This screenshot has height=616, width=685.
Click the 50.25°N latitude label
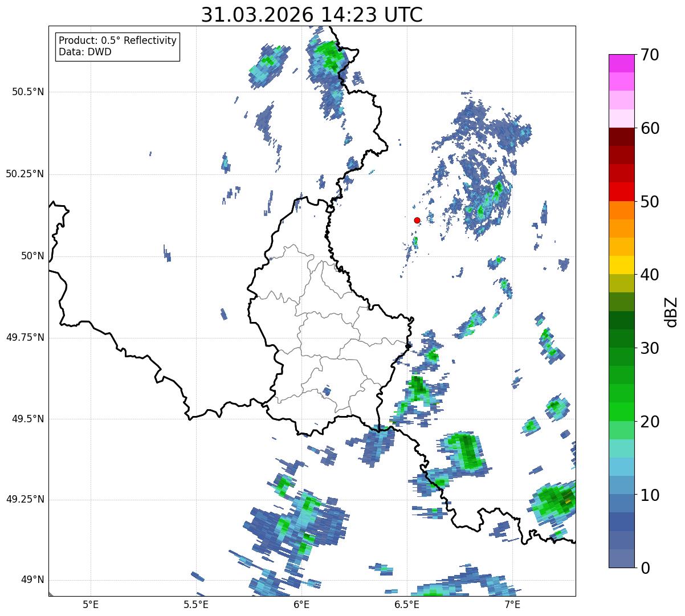click(x=25, y=174)
